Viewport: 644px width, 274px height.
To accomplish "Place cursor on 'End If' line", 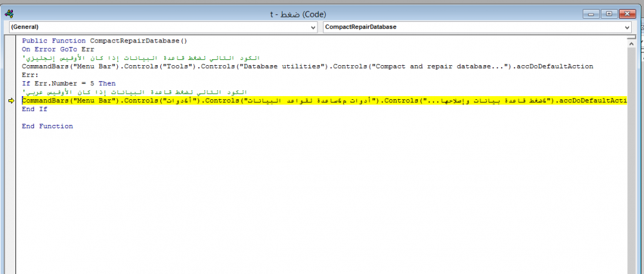I will 34,110.
